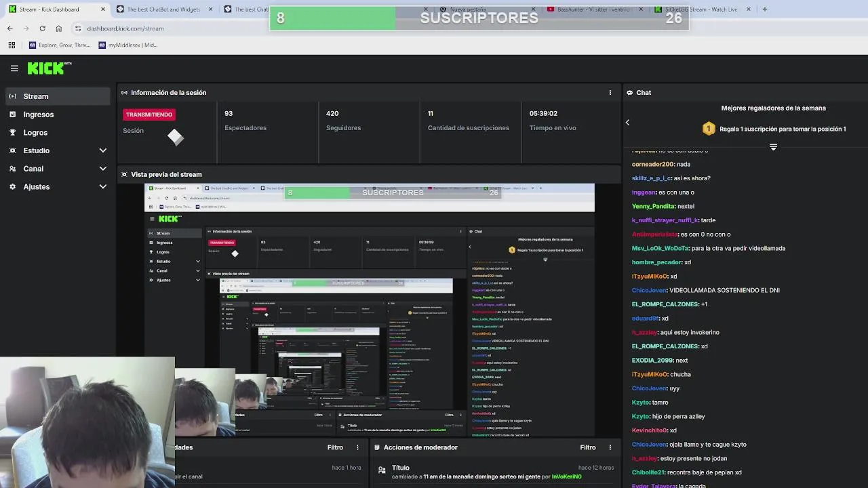This screenshot has width=868, height=488.
Task: Close the Basshunter tab
Action: coord(641,9)
